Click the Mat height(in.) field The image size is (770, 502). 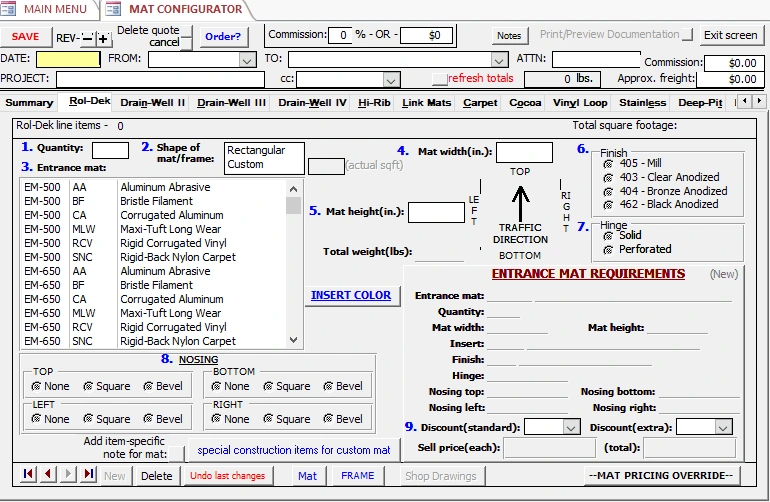pos(436,212)
